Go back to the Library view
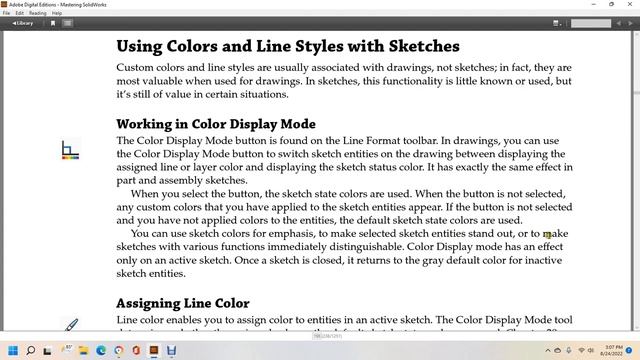 [x=22, y=23]
